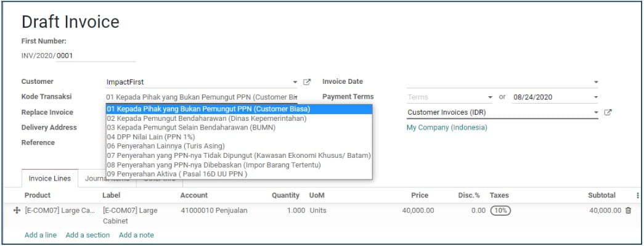Click the 0.00 discount cell
The width and height of the screenshot is (644, 246).
pos(478,210)
